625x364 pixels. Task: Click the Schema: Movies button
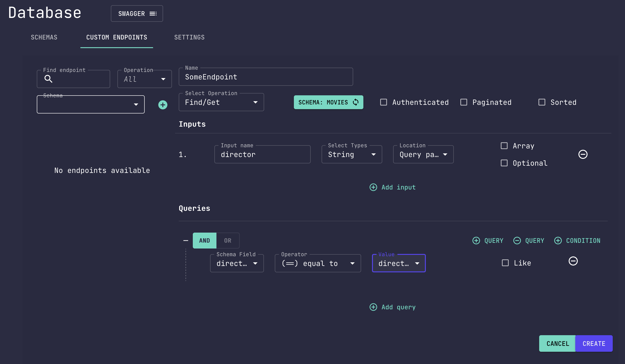tap(328, 102)
